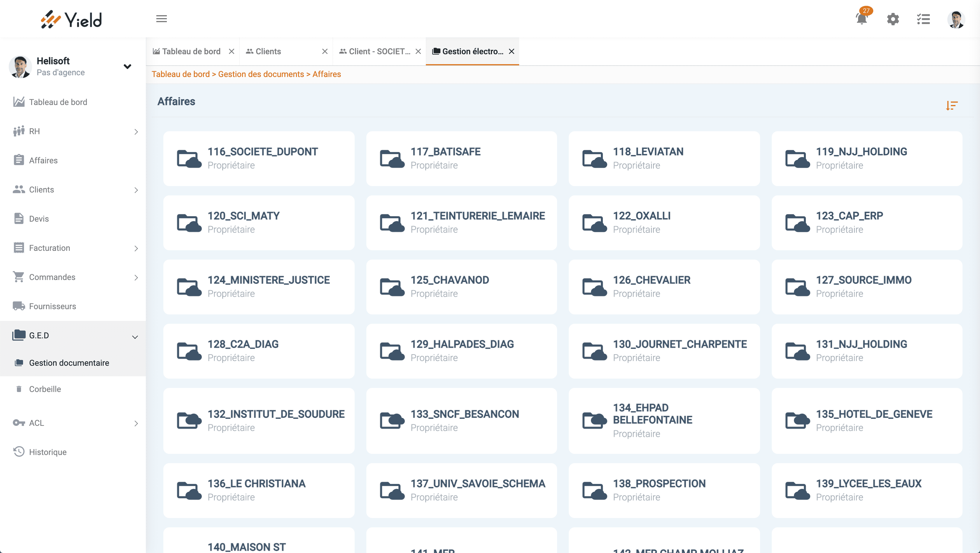Toggle the hamburger menu icon
The height and width of the screenshot is (553, 980).
(161, 19)
